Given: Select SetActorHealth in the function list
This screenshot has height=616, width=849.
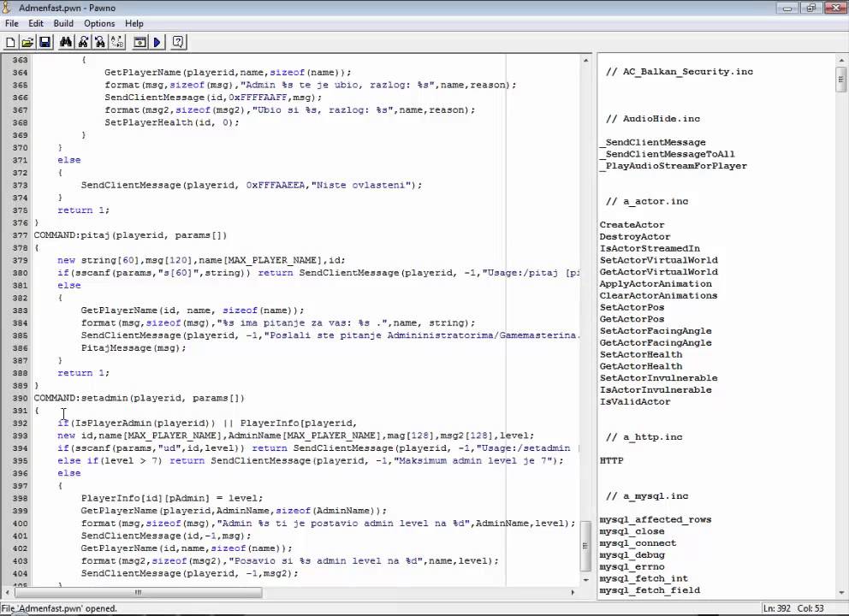Looking at the screenshot, I should (641, 354).
